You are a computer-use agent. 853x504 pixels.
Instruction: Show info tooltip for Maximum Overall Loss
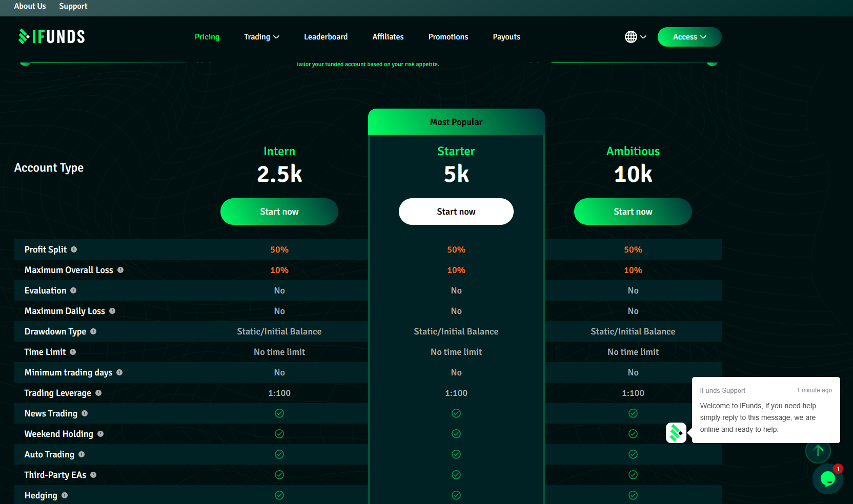(120, 270)
